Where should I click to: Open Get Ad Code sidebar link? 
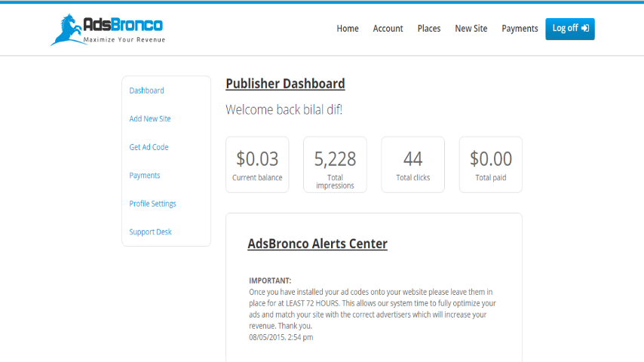[x=149, y=147]
